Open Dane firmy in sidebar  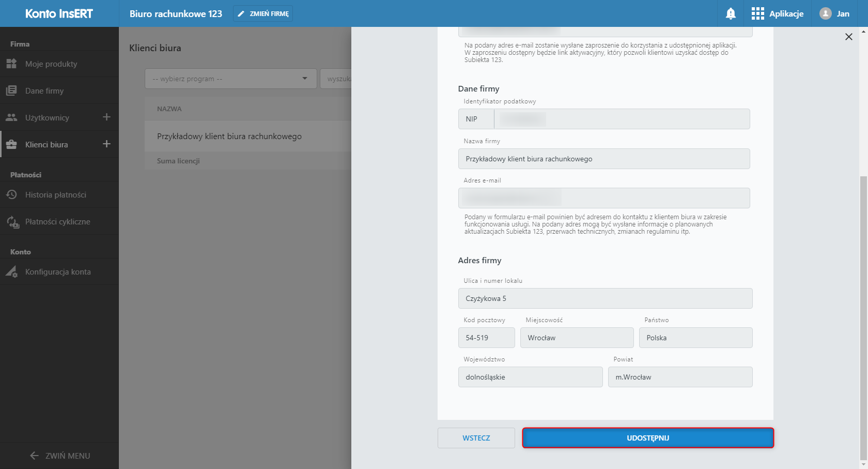(x=44, y=91)
